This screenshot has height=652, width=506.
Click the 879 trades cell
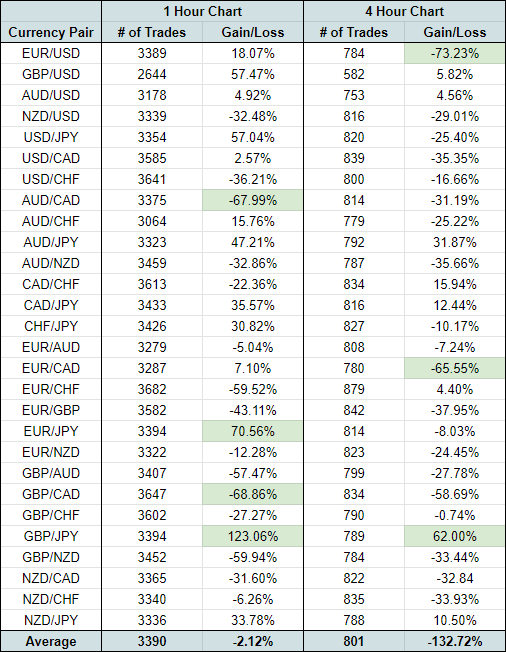(354, 389)
